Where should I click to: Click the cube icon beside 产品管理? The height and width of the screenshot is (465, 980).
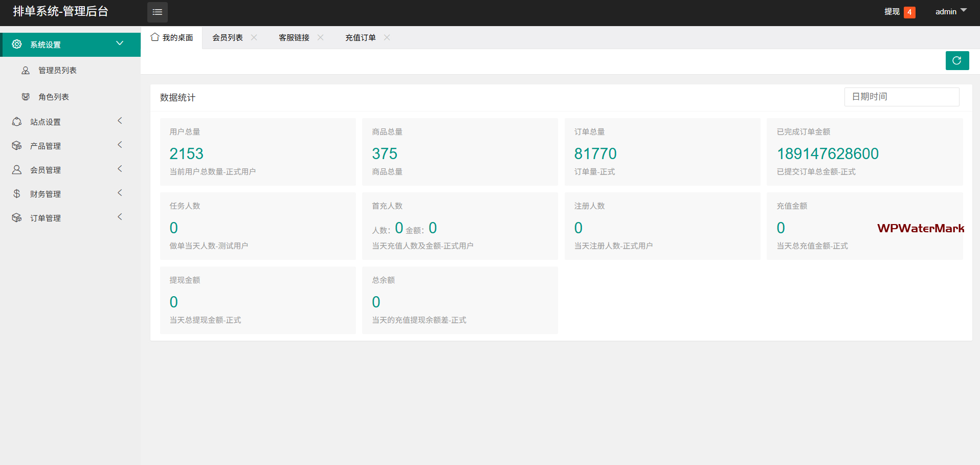pyautogui.click(x=17, y=146)
